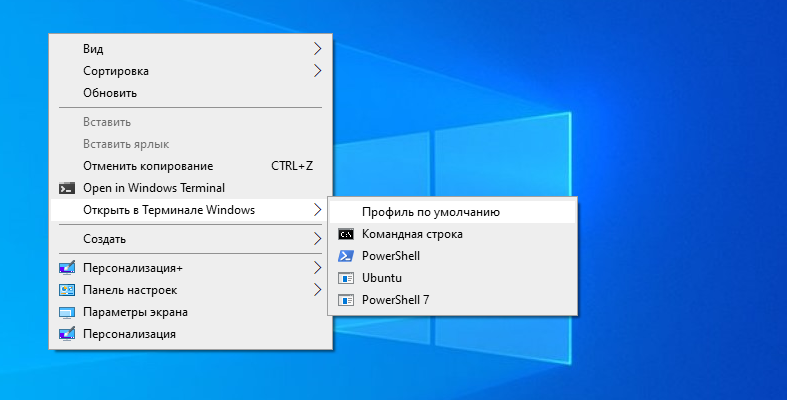This screenshot has height=400, width=787.
Task: Click the PowerShell 7 profile icon
Action: click(346, 300)
